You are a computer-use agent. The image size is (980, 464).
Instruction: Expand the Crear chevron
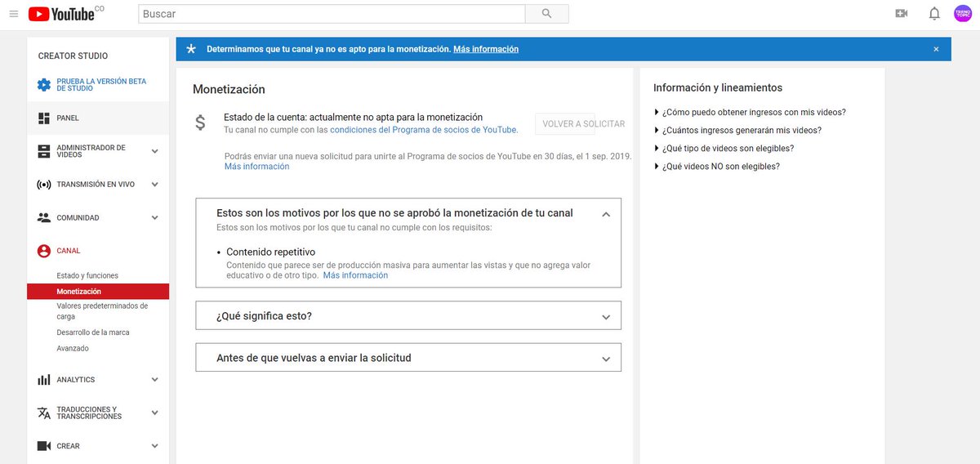coord(154,446)
